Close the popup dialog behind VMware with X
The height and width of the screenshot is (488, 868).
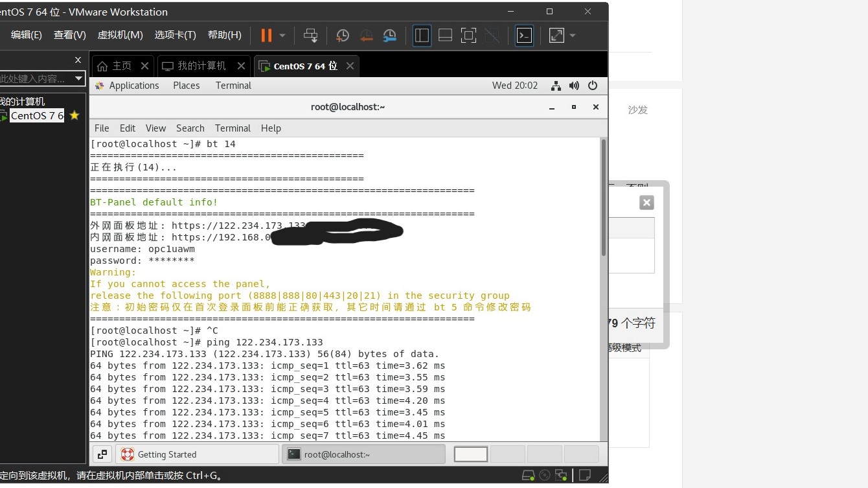point(646,203)
